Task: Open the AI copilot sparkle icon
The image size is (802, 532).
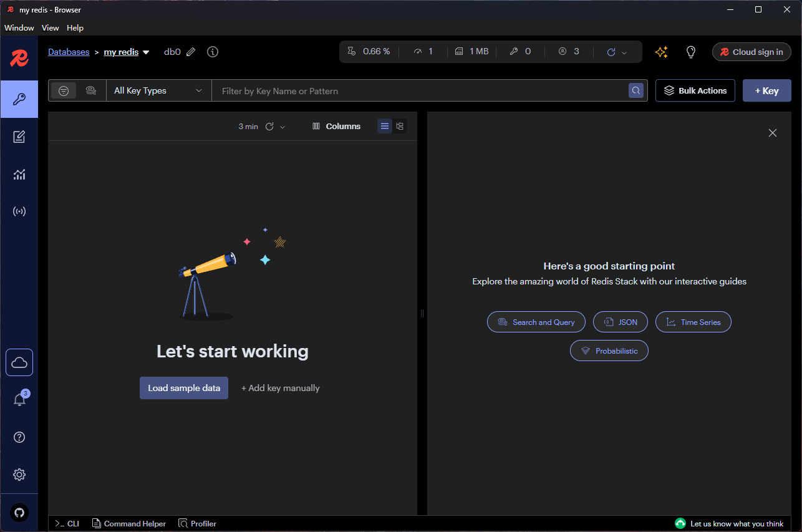Action: (662, 52)
